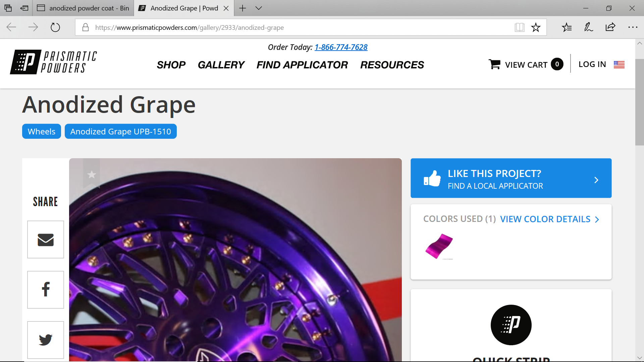
Task: Toggle favorite star on wheel image
Action: pos(92,174)
